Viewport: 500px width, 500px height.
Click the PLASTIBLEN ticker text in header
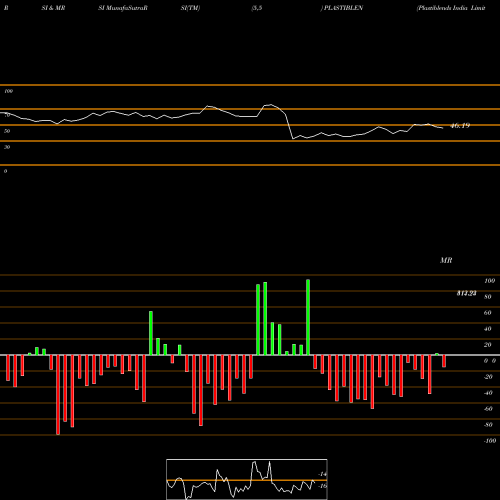click(343, 8)
